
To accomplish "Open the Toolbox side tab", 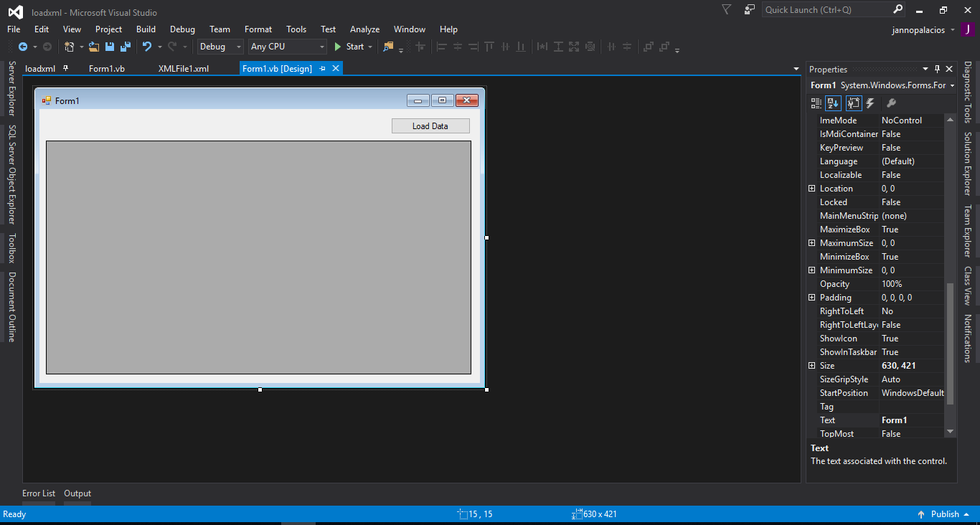I will point(11,248).
